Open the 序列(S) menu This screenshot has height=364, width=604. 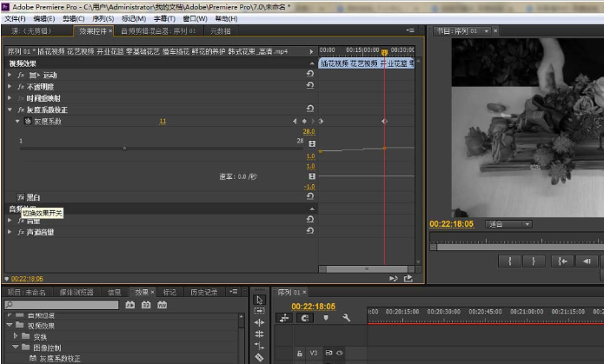103,18
